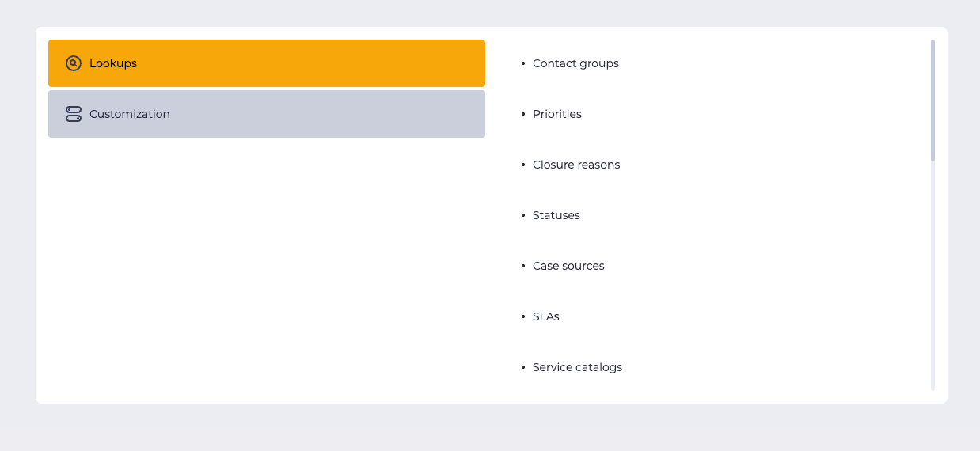Screen dimensions: 980x451
Task: Switch to the Customization tab
Action: tap(267, 114)
